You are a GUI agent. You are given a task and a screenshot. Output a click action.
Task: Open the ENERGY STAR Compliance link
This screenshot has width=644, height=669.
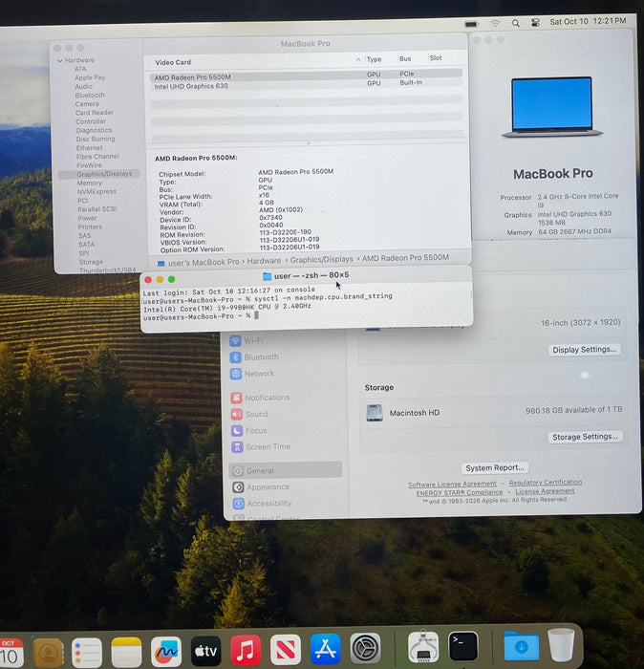pos(460,493)
